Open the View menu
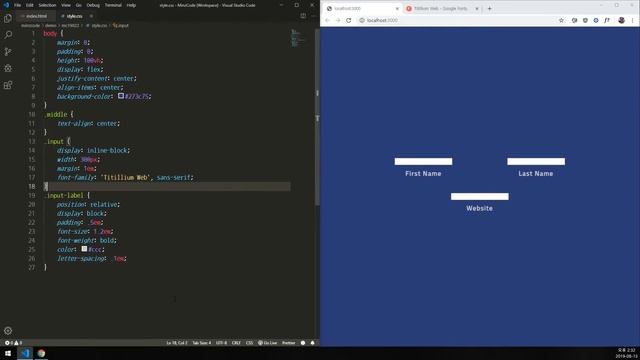640x360 pixels. tap(66, 5)
